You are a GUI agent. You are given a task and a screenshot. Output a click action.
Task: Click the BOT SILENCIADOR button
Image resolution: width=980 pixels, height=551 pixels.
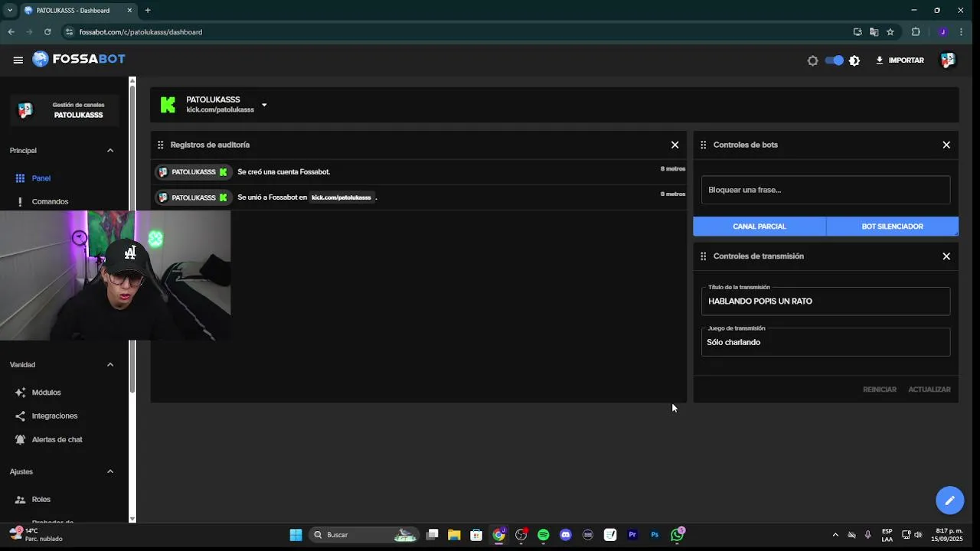click(x=892, y=227)
